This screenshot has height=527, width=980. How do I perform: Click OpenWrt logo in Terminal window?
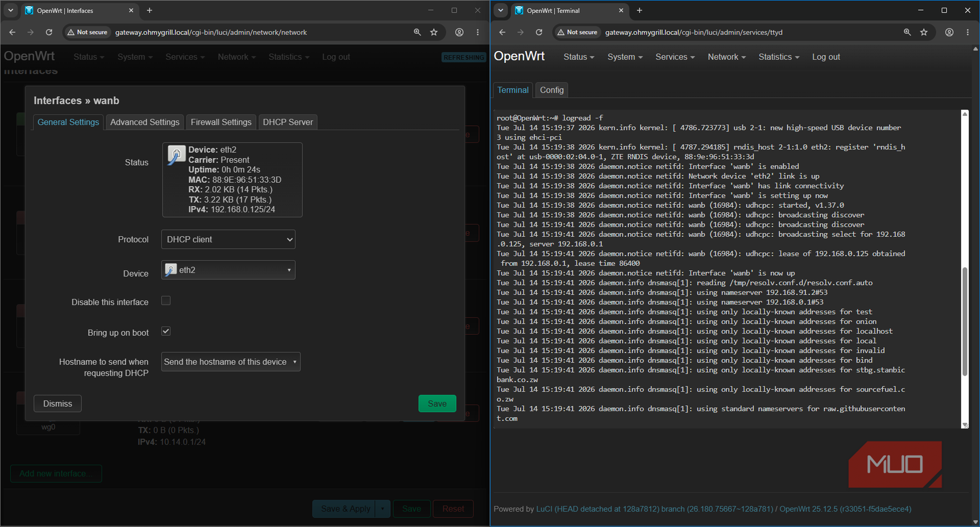point(519,56)
